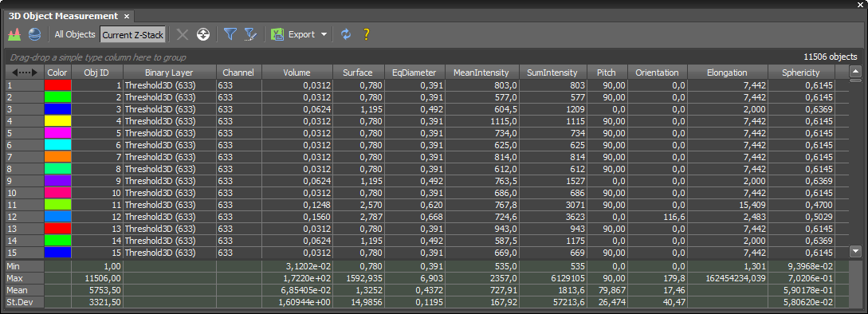Sort by the Surface column header
This screenshot has height=314, width=868.
358,73
